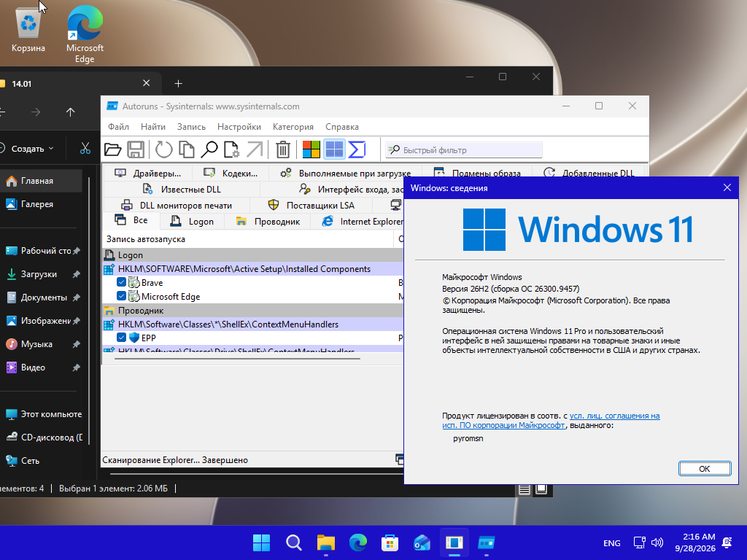Refresh the Autoruns scan
The image size is (747, 560).
click(163, 149)
